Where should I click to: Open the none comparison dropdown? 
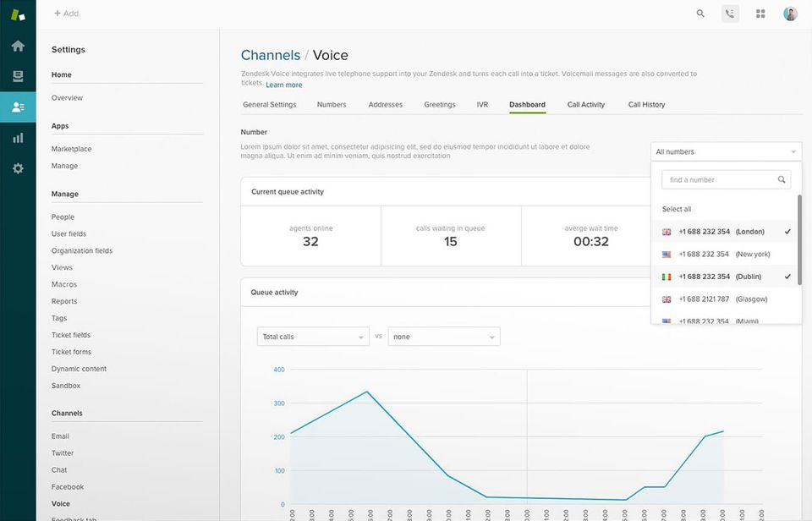tap(444, 337)
